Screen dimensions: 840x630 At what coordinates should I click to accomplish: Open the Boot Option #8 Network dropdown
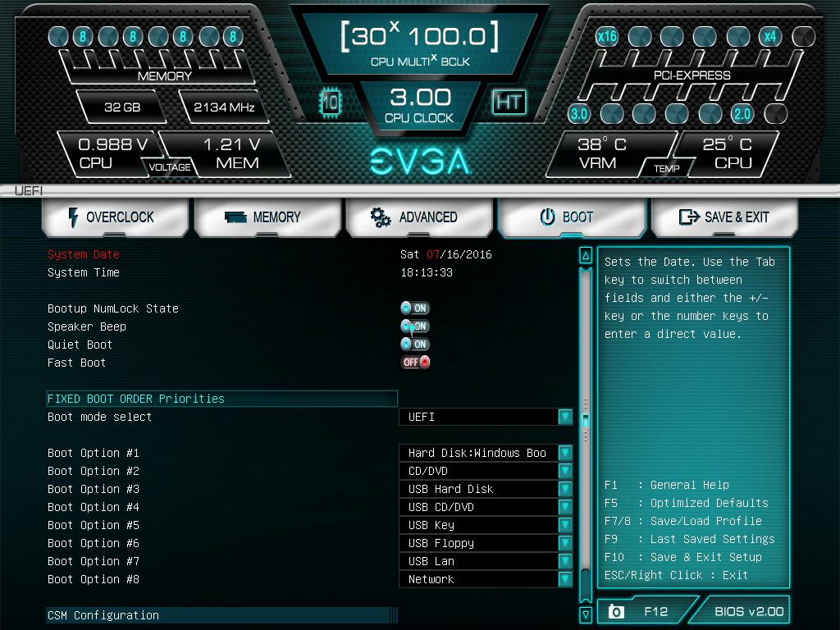[x=565, y=579]
